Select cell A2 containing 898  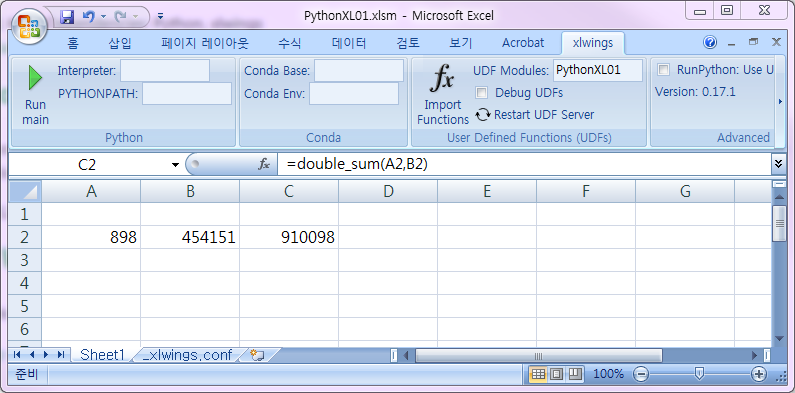click(91, 237)
